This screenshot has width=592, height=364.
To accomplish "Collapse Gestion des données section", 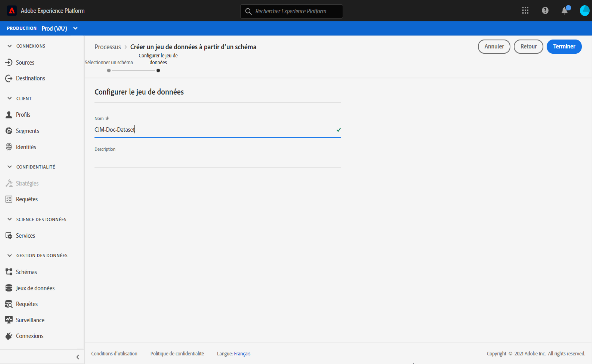I will pos(10,255).
